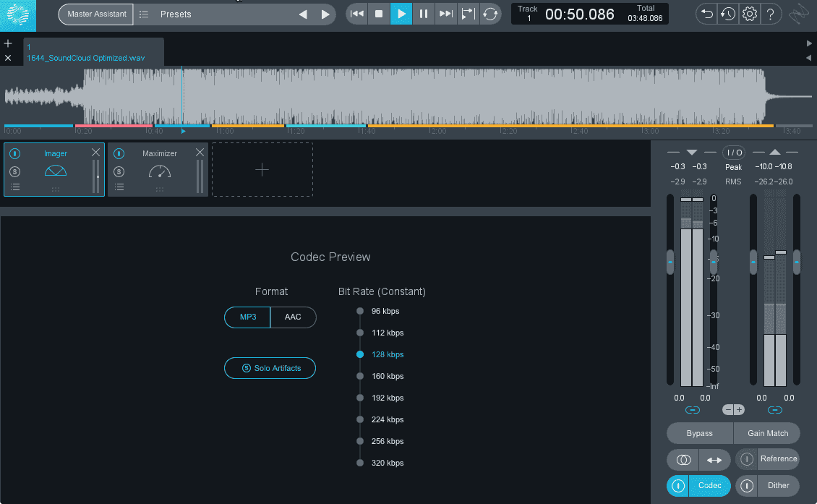Click the Bypass button

pyautogui.click(x=699, y=433)
